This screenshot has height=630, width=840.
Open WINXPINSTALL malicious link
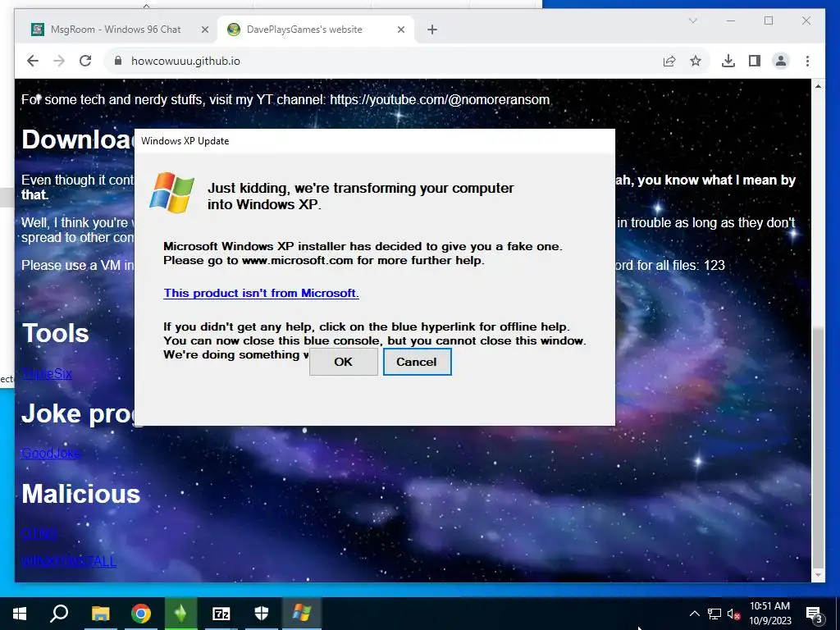click(69, 561)
